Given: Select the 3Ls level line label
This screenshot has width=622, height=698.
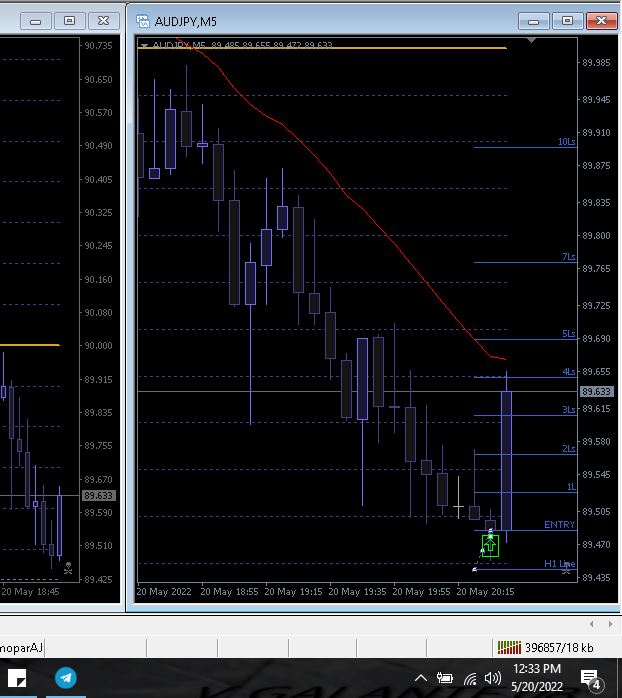Looking at the screenshot, I should coord(569,410).
